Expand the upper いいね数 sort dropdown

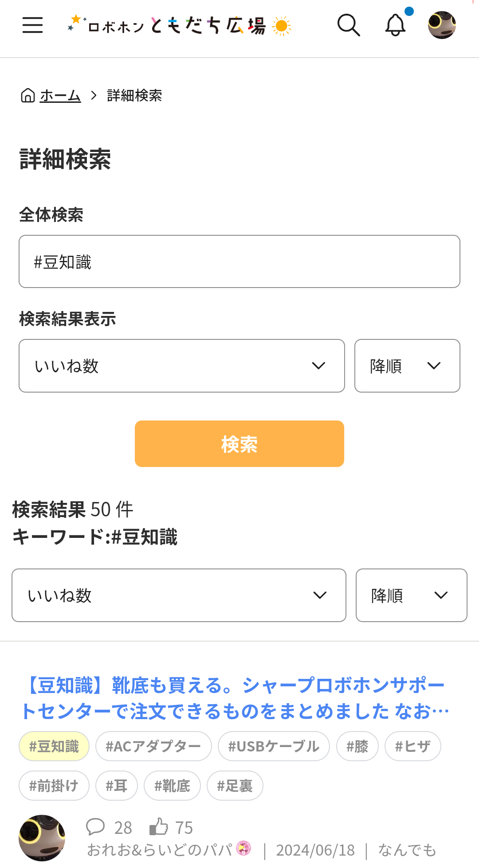182,366
